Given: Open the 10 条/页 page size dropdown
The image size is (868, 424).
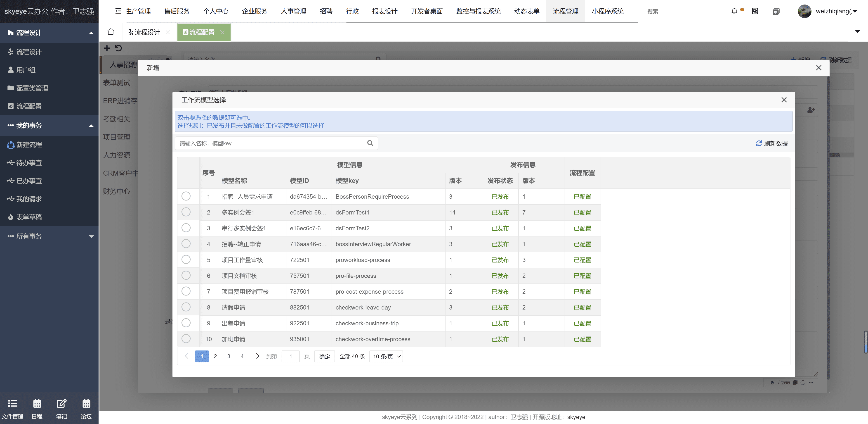Looking at the screenshot, I should (386, 356).
